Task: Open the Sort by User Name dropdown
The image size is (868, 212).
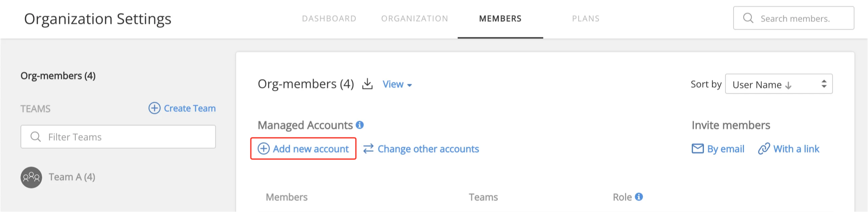Action: click(779, 84)
